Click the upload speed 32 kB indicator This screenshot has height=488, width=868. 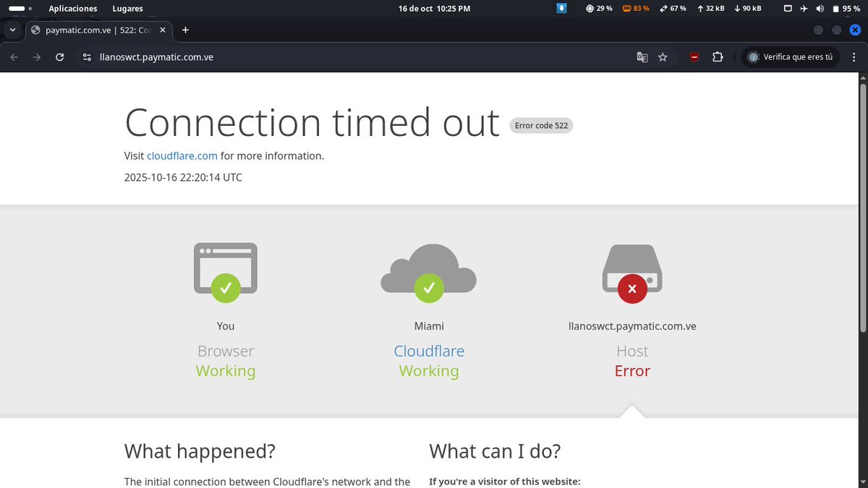point(710,9)
